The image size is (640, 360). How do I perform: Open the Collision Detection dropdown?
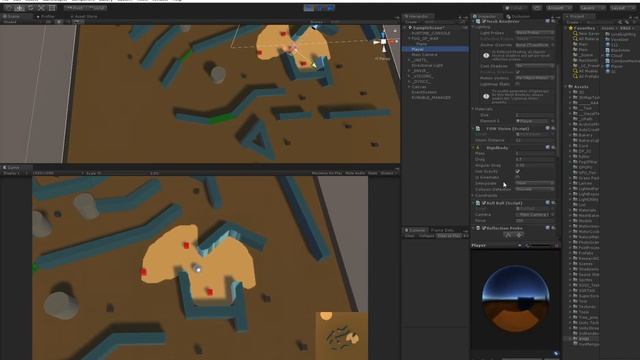(534, 189)
